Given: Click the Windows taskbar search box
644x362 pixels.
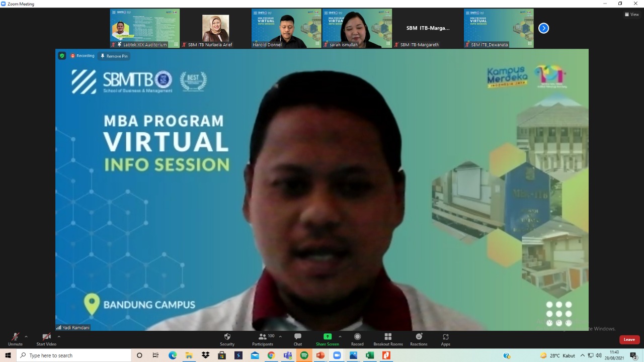Looking at the screenshot, I should (74, 355).
